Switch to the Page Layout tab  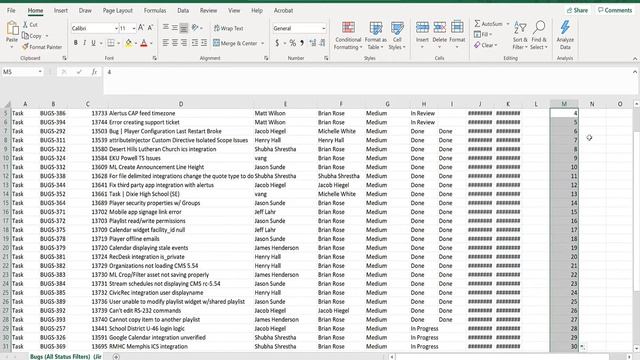[x=118, y=10]
